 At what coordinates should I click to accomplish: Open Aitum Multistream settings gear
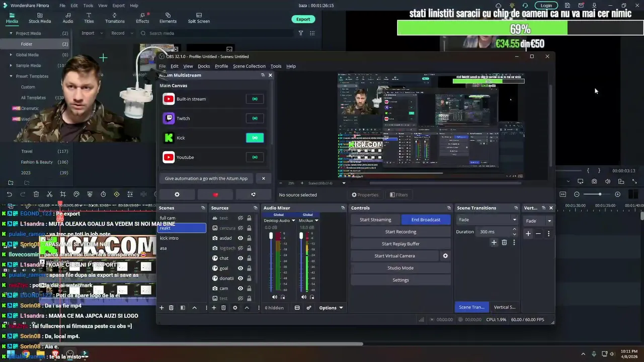click(177, 195)
